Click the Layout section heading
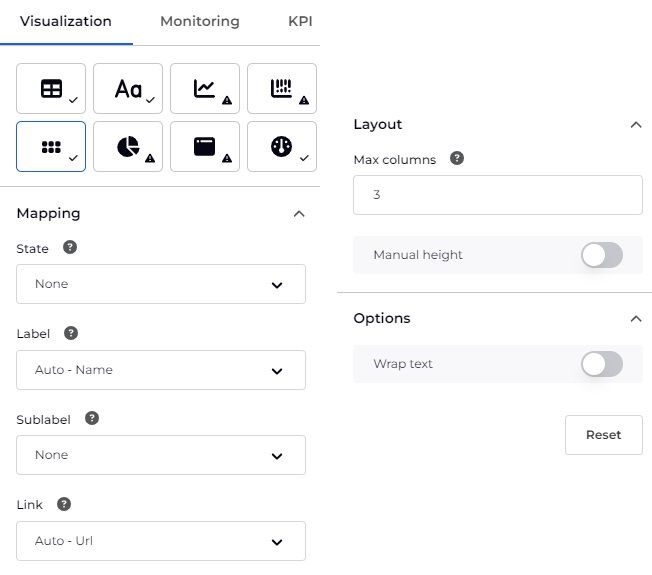The width and height of the screenshot is (652, 575). (x=378, y=124)
